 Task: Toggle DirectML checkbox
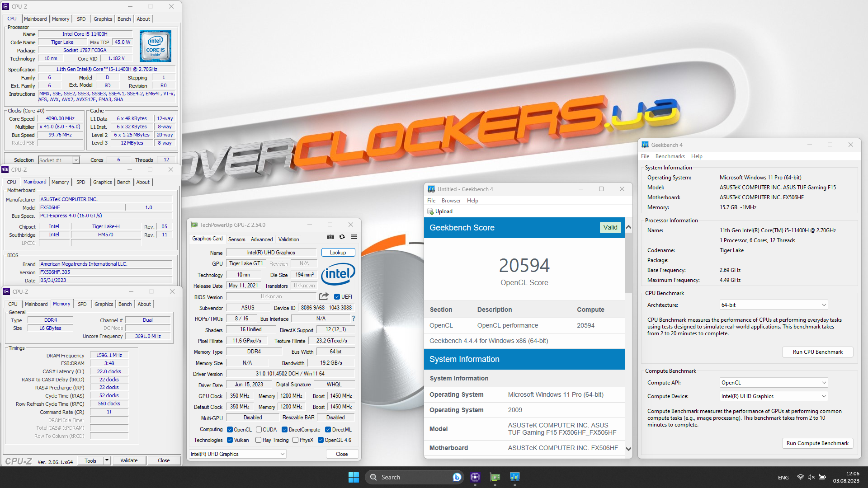[328, 430]
